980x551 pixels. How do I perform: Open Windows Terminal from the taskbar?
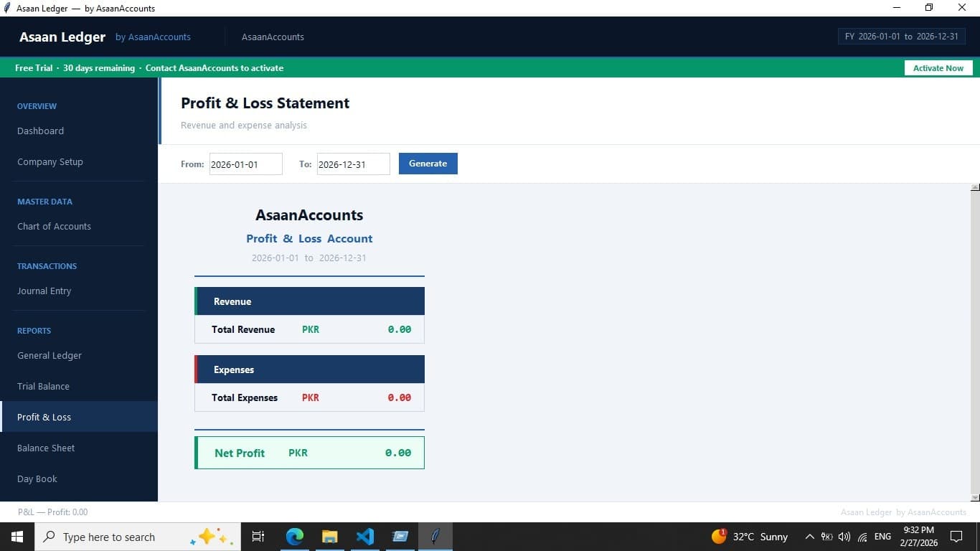[400, 536]
